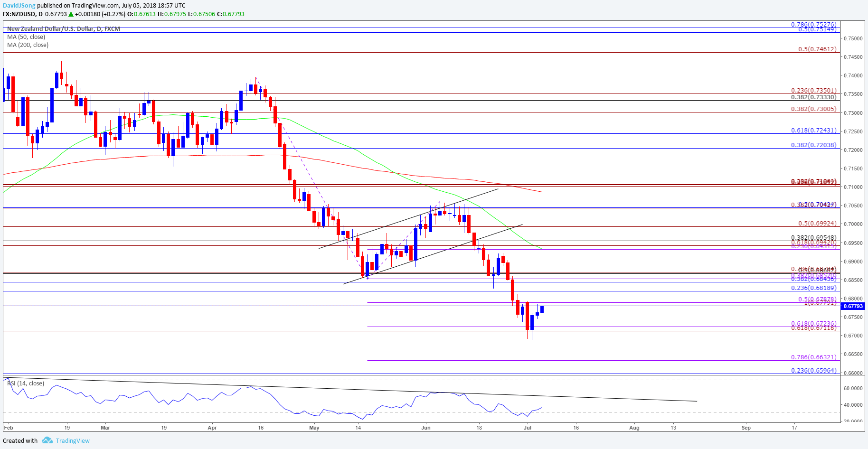Click the 0.66500 price axis label

pyautogui.click(x=853, y=354)
